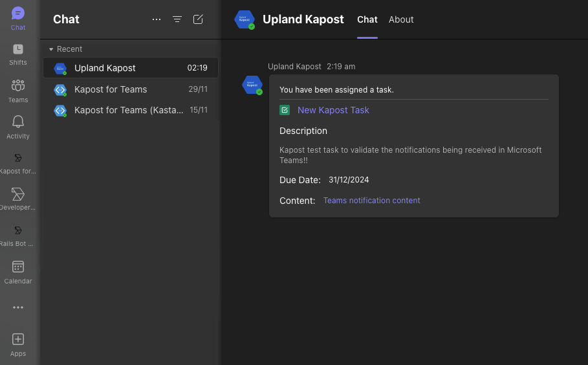Click the message timestamp 2:19 am
The width and height of the screenshot is (588, 365).
click(x=341, y=67)
